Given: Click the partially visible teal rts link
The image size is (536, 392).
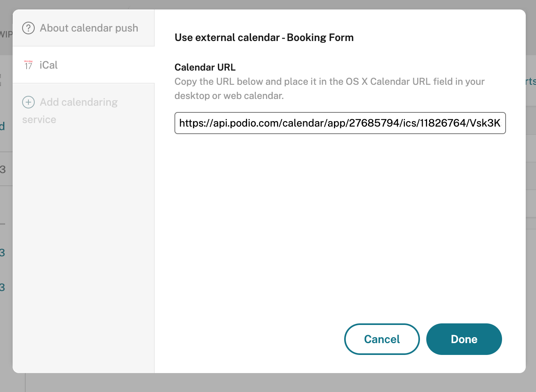Looking at the screenshot, I should (x=530, y=81).
